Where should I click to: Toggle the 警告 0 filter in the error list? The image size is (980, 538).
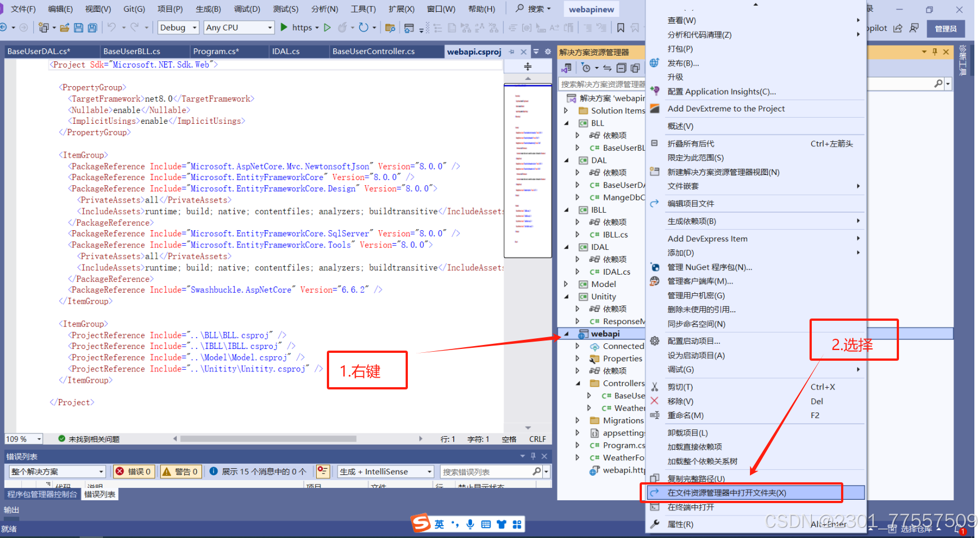[181, 471]
